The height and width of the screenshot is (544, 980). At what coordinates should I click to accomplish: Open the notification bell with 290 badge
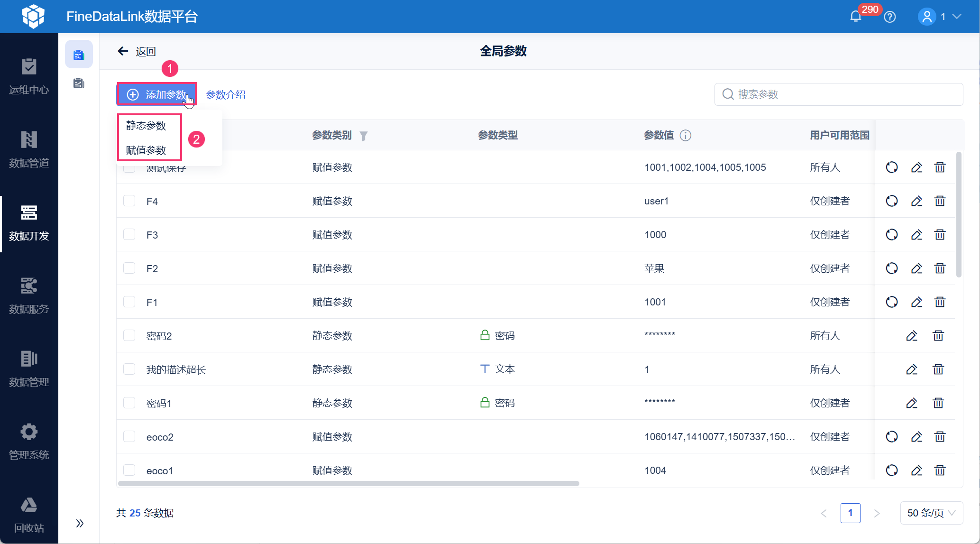856,17
